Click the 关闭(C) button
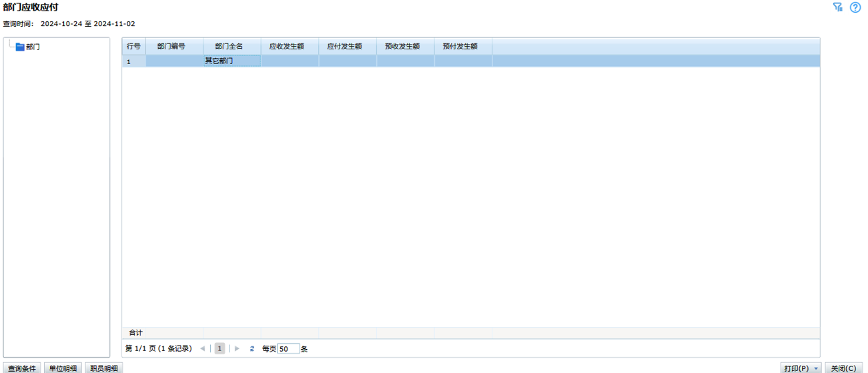 pos(843,368)
